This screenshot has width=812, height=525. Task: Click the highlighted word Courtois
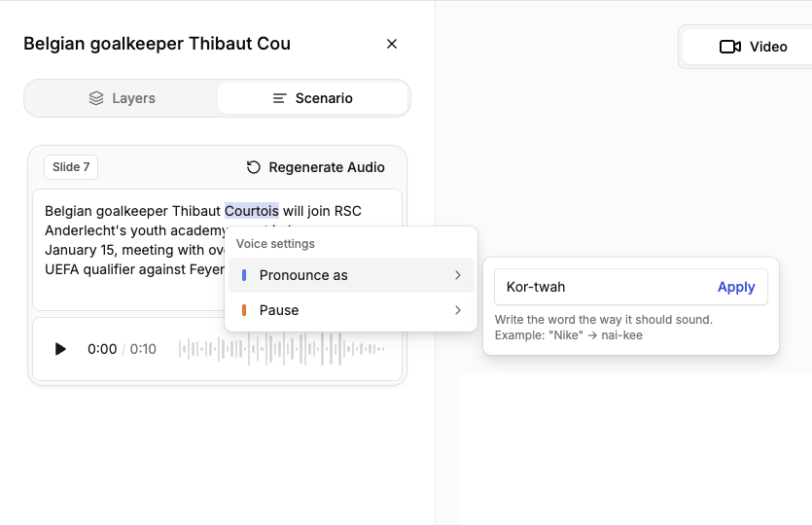[x=252, y=211]
